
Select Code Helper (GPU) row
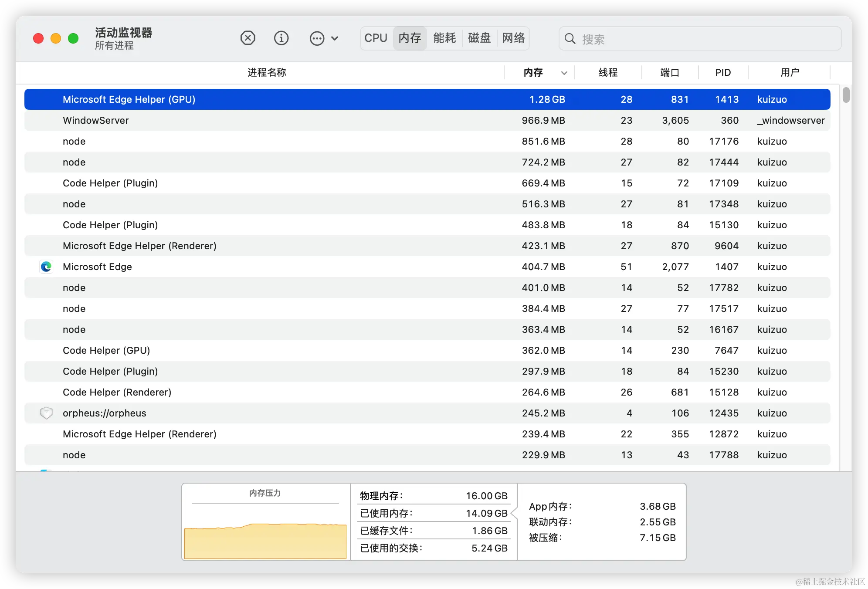point(427,350)
